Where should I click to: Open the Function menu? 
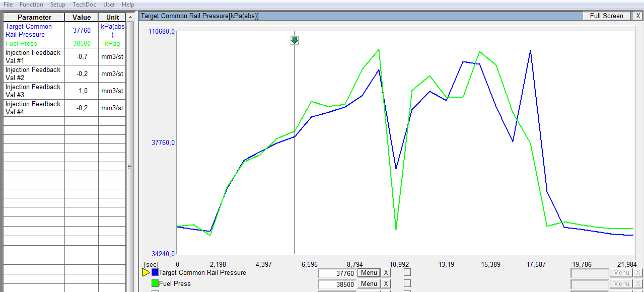click(x=31, y=5)
